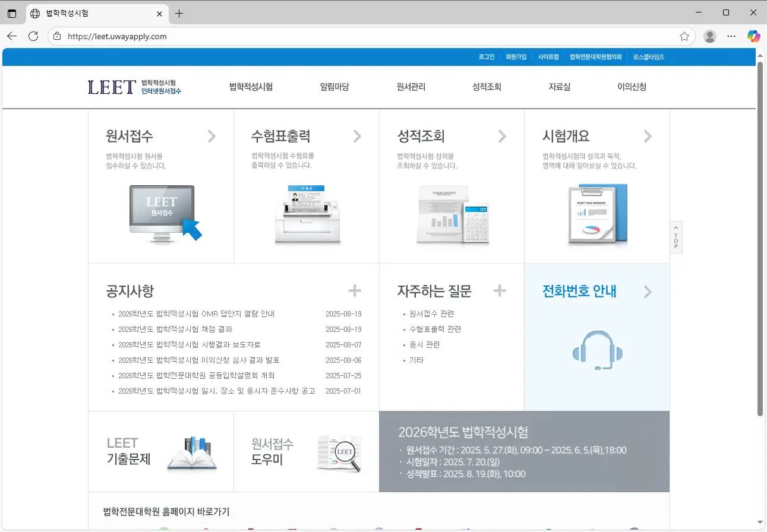767x532 pixels.
Task: Click the arrow next to 성적조회 tile
Action: [503, 137]
